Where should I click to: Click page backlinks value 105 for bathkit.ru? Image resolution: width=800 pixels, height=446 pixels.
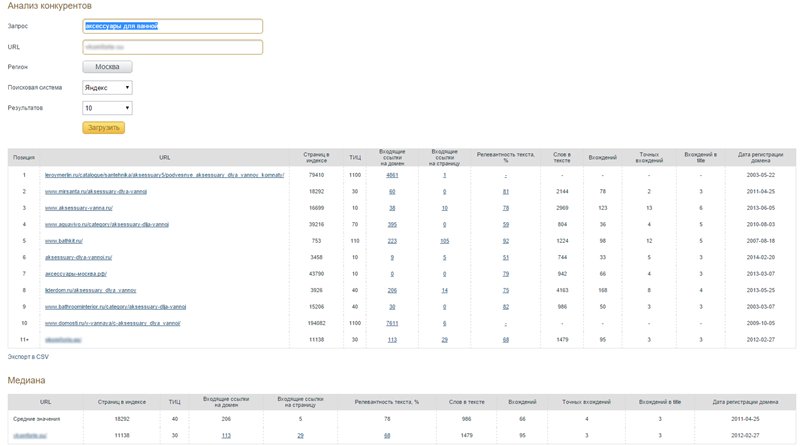click(444, 241)
